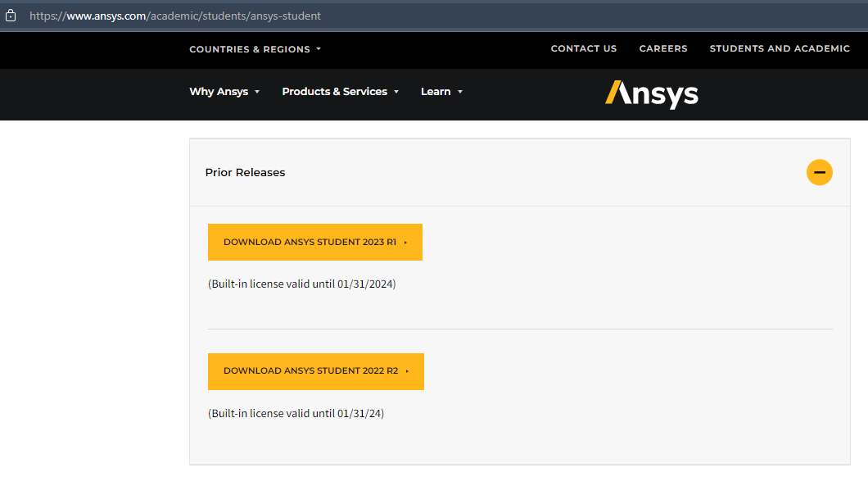868x477 pixels.
Task: Open the Contact Us link
Action: pyautogui.click(x=583, y=49)
